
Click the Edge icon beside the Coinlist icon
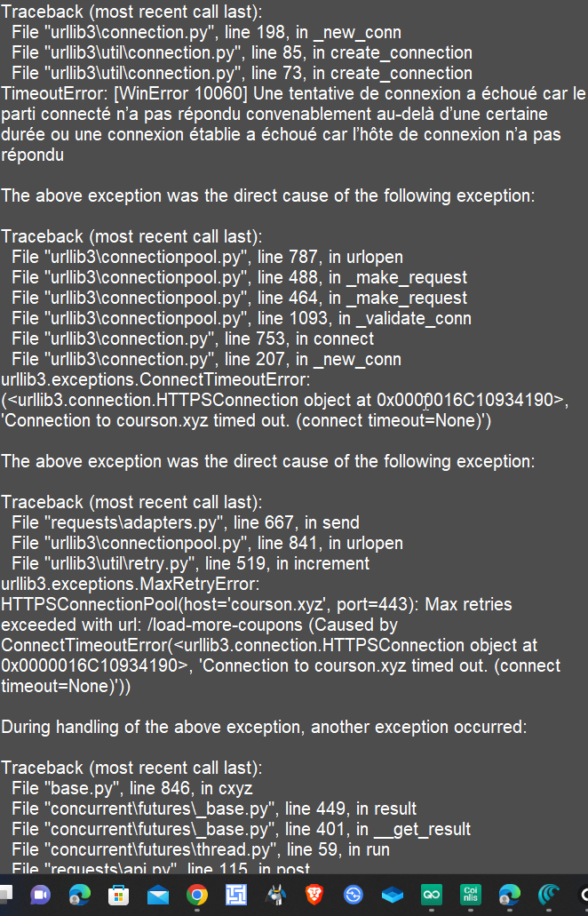pyautogui.click(x=510, y=894)
